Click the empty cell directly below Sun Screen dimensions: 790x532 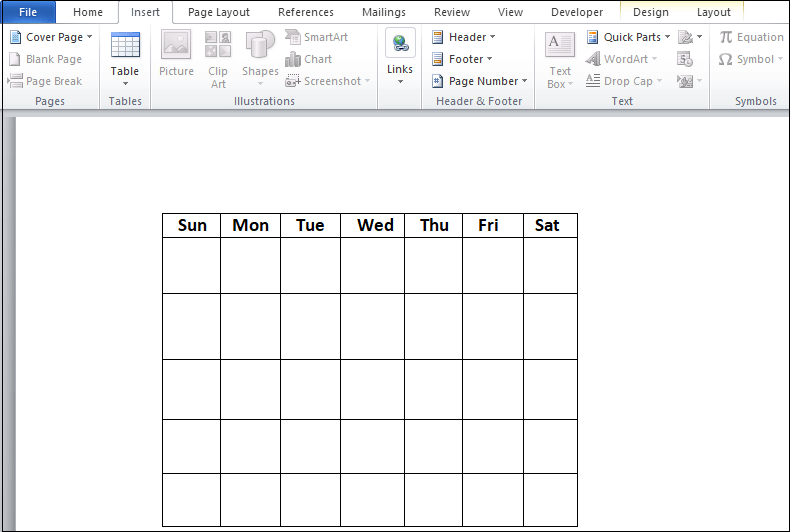click(x=191, y=265)
